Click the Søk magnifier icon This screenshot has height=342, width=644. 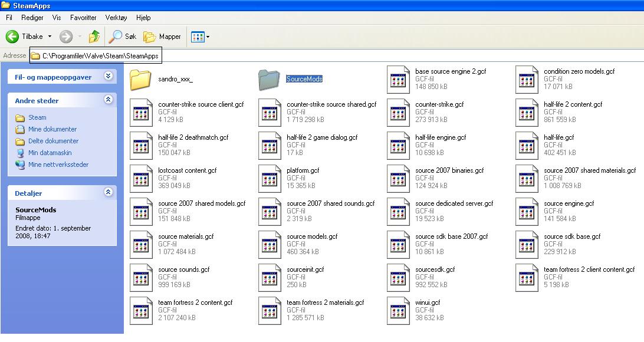(x=115, y=37)
